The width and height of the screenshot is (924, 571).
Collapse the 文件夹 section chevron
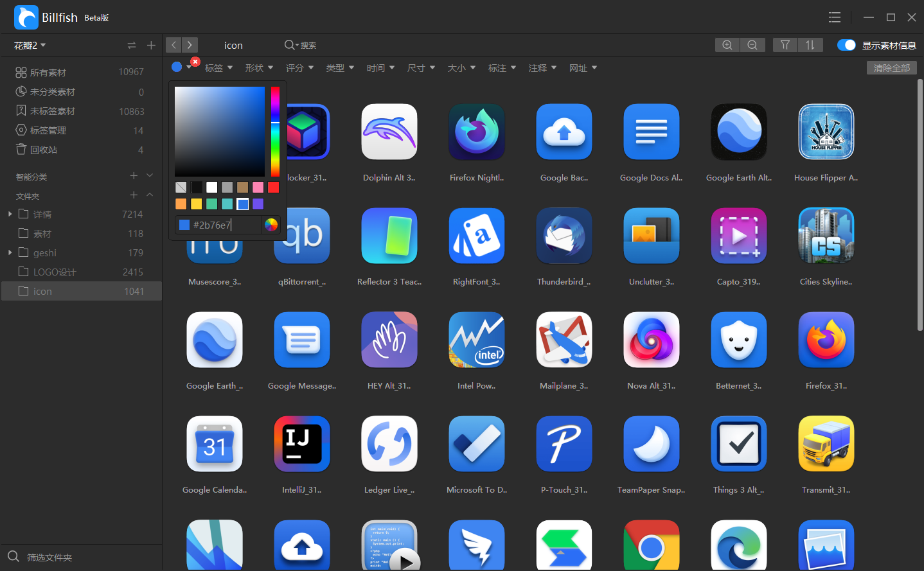click(150, 195)
